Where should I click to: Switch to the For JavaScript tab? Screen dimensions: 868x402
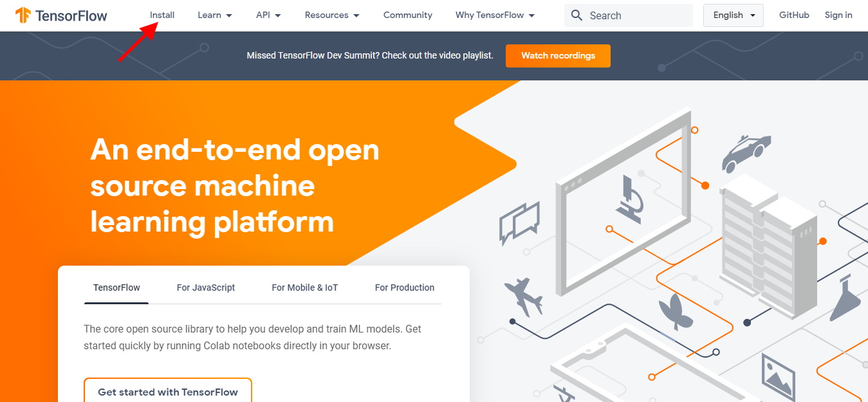click(206, 288)
